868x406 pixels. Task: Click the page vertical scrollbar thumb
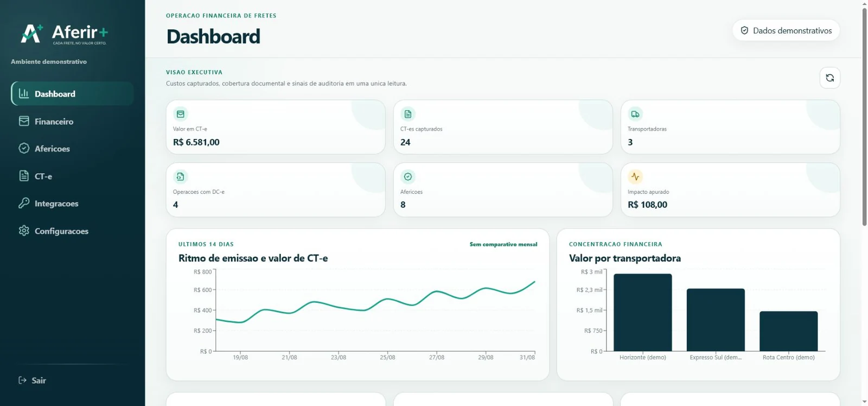tap(864, 117)
